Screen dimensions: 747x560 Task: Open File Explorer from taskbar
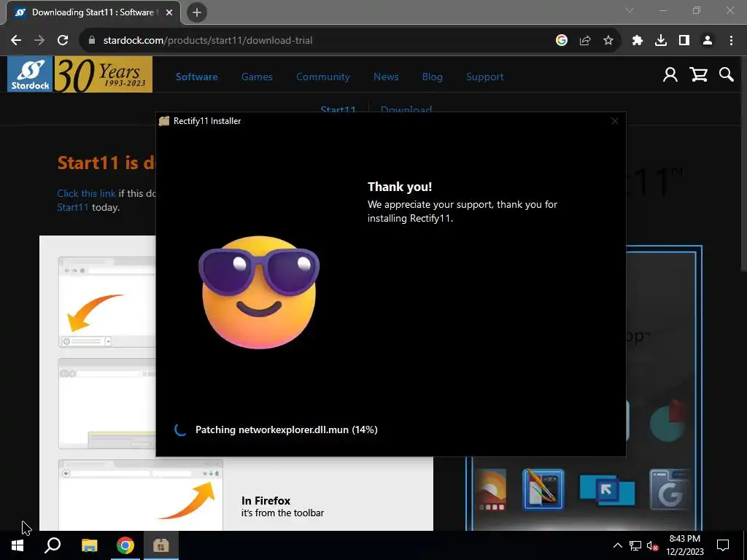tap(89, 545)
